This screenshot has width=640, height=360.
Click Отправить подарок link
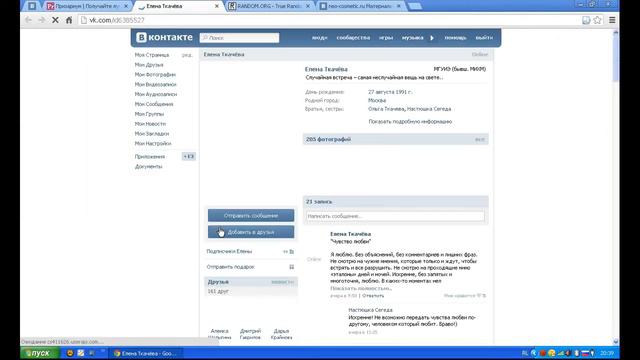coord(231,267)
